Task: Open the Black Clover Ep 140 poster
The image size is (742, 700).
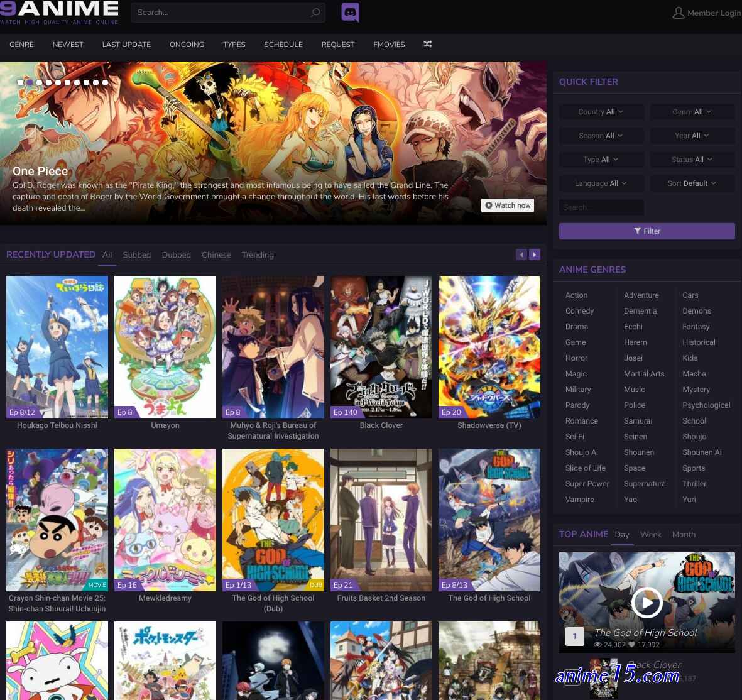Action: click(381, 347)
